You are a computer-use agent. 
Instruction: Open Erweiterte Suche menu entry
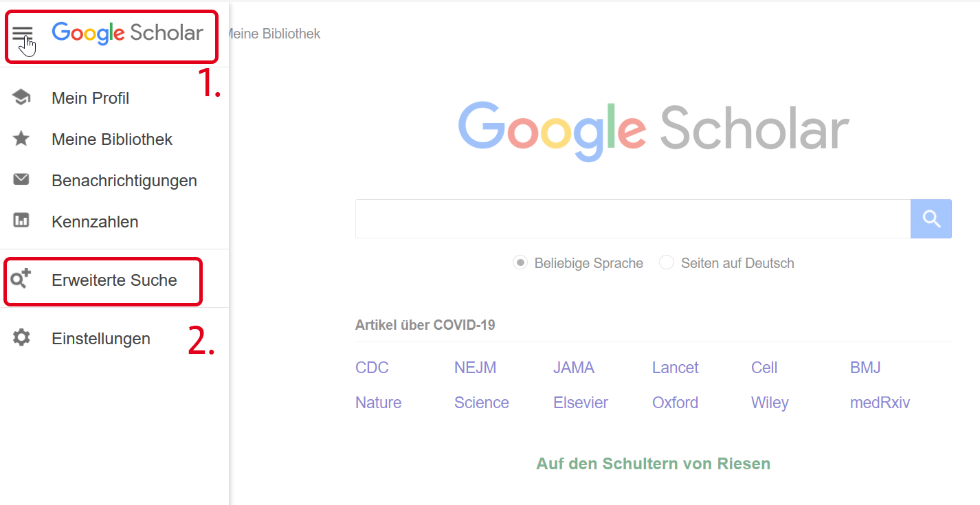114,280
